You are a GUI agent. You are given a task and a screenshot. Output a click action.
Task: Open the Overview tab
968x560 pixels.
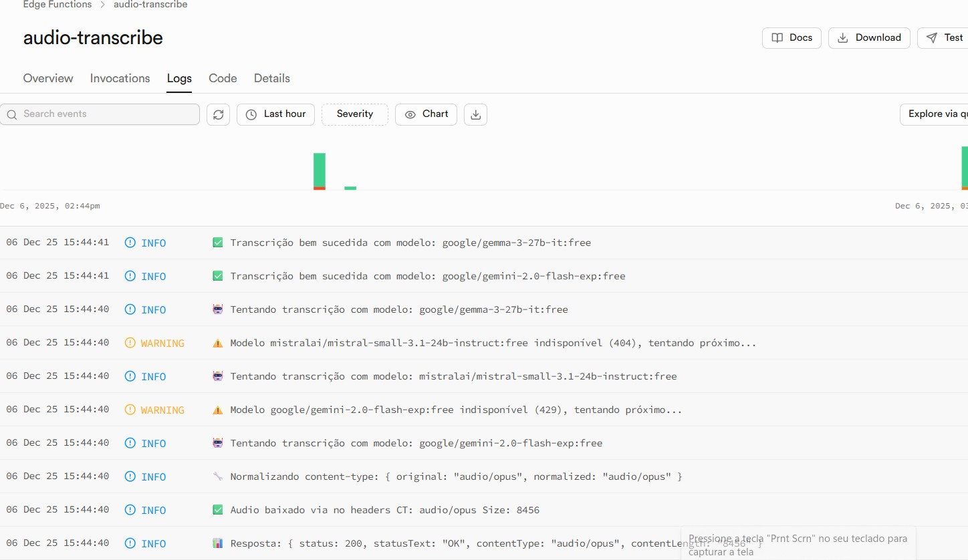tap(48, 78)
